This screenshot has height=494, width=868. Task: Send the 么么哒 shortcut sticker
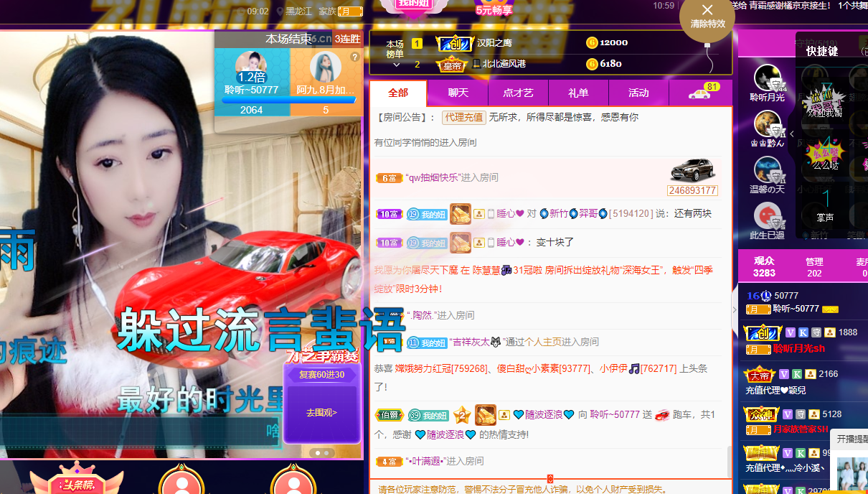coord(825,152)
